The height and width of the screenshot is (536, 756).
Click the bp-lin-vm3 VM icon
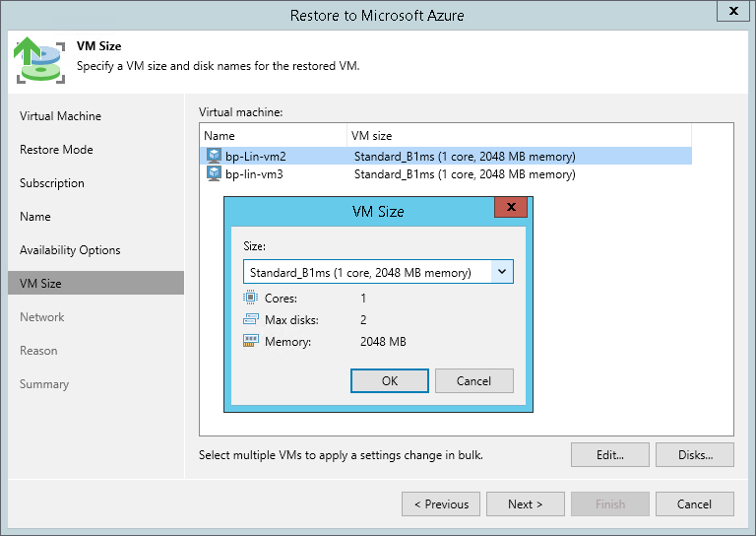click(214, 173)
